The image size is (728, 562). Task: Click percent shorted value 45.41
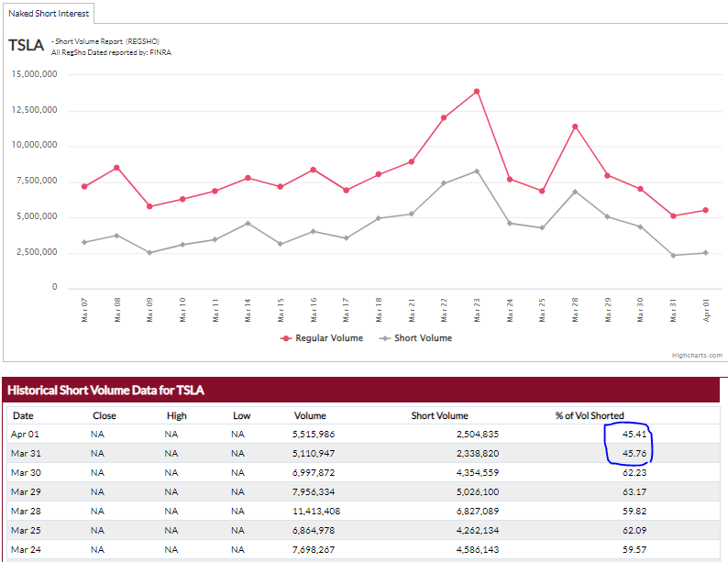click(634, 435)
